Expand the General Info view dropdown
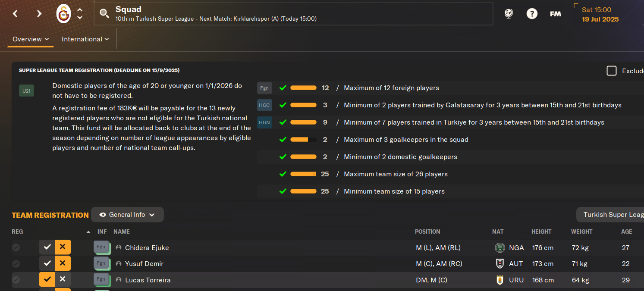This screenshot has height=291, width=644. point(127,215)
